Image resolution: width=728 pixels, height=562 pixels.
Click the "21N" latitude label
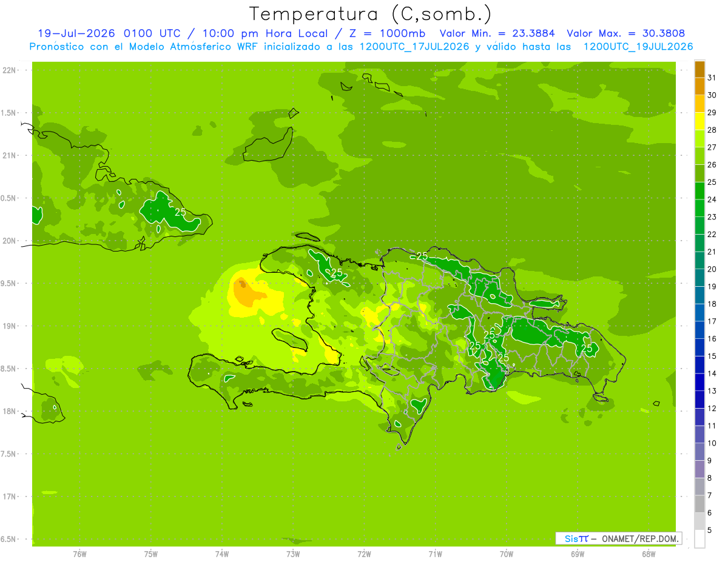9,155
